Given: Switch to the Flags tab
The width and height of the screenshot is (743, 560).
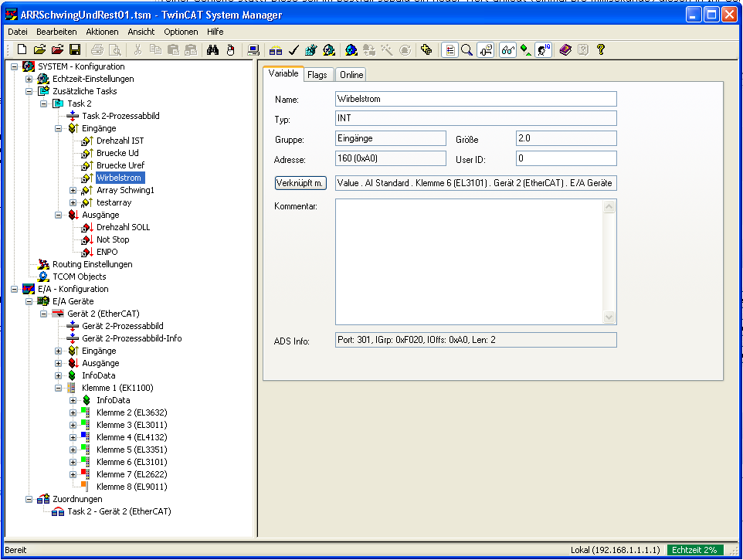Looking at the screenshot, I should [x=317, y=75].
